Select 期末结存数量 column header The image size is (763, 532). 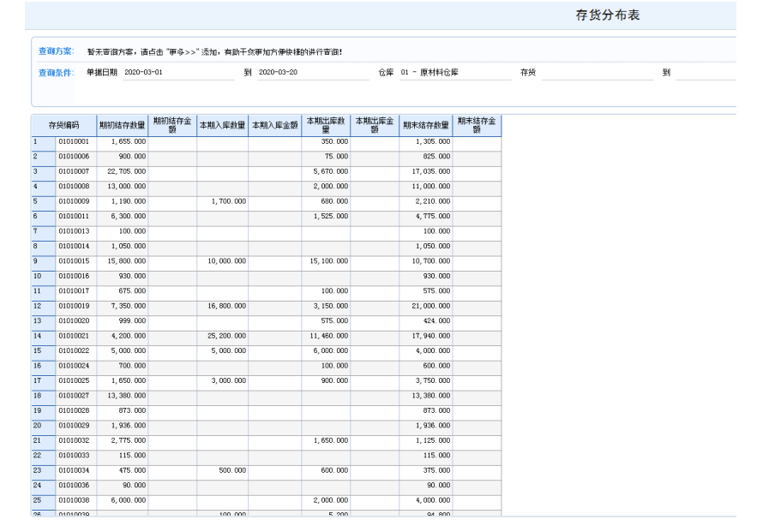tap(426, 125)
